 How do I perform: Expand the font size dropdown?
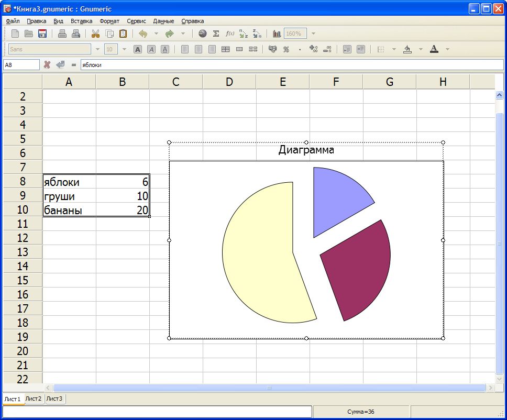point(124,49)
